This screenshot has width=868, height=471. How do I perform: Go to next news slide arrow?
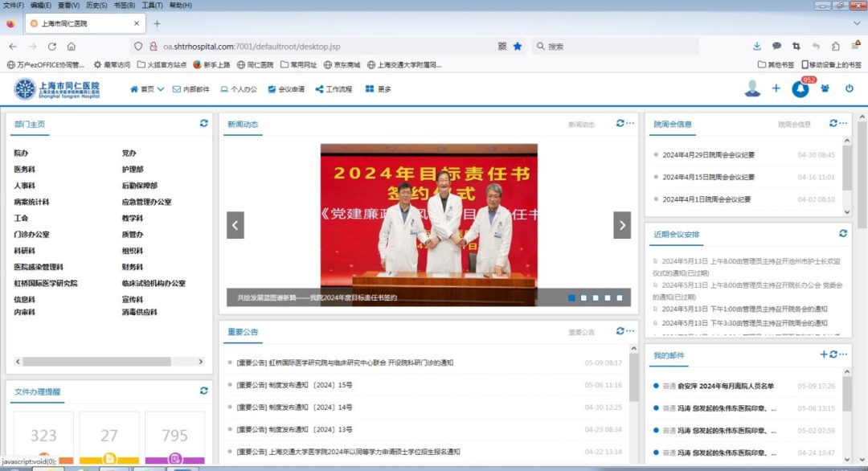(x=622, y=225)
